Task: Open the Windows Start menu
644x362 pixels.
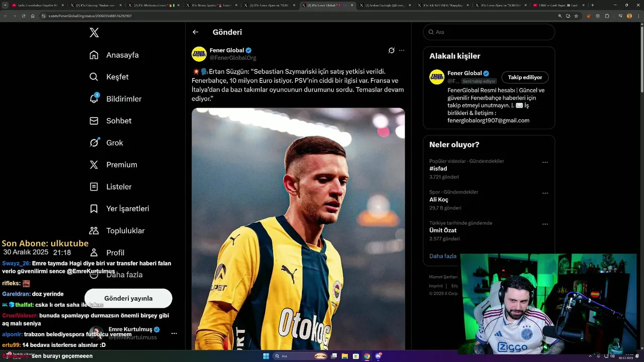Action: [266, 356]
